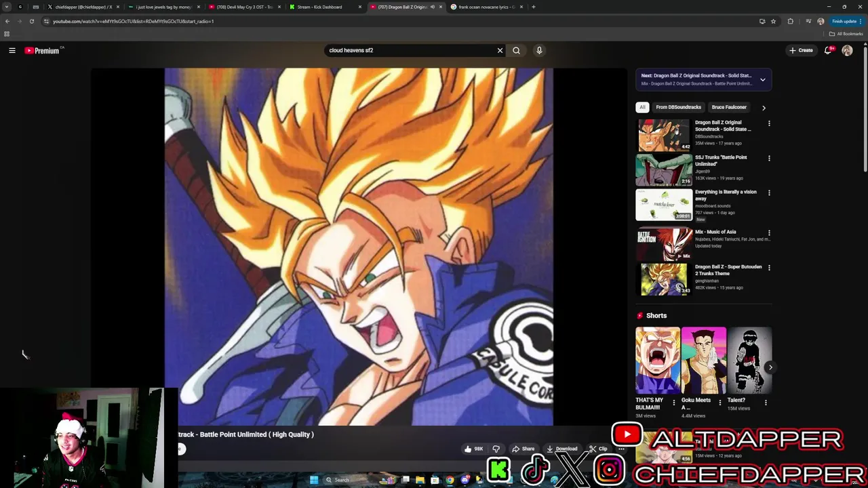This screenshot has width=868, height=488.
Task: Open 'Everything is literally a vision away' title
Action: pyautogui.click(x=726, y=195)
